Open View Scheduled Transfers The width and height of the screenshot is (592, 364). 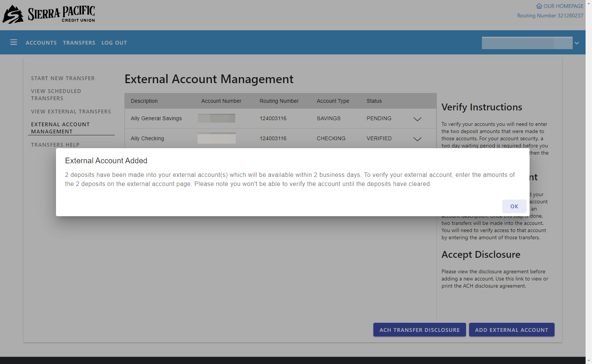(x=56, y=94)
